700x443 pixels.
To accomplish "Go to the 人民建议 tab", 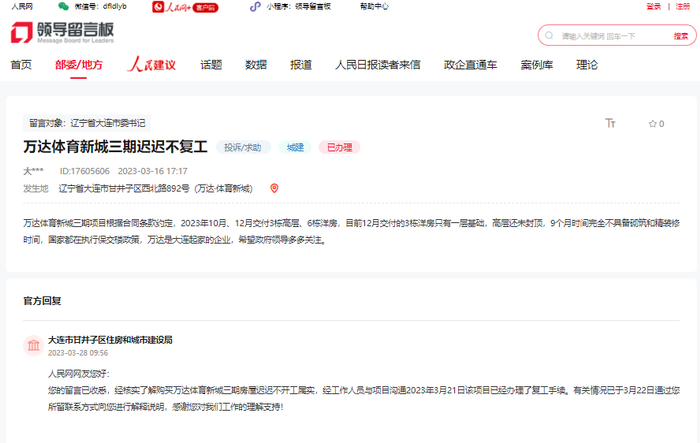I will click(x=151, y=65).
